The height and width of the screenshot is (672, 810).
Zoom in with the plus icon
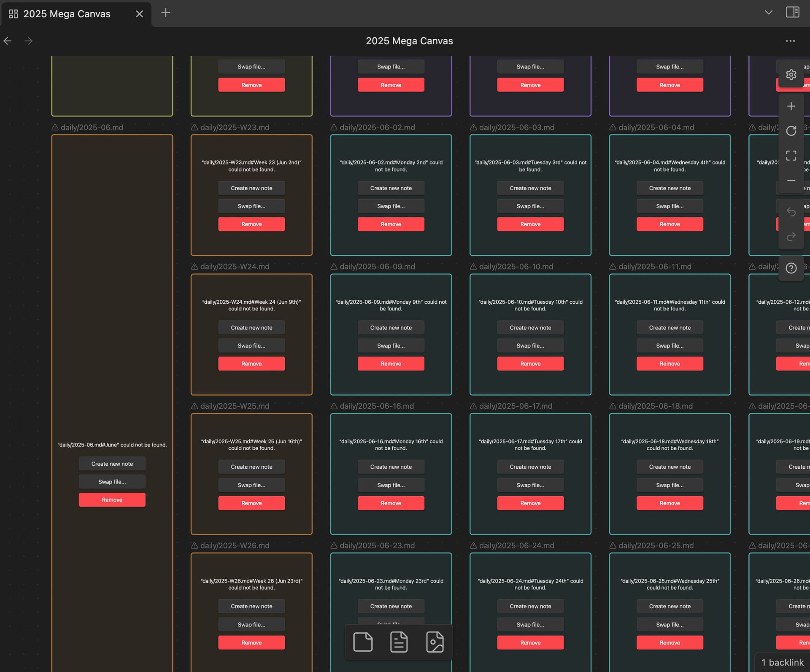click(791, 106)
